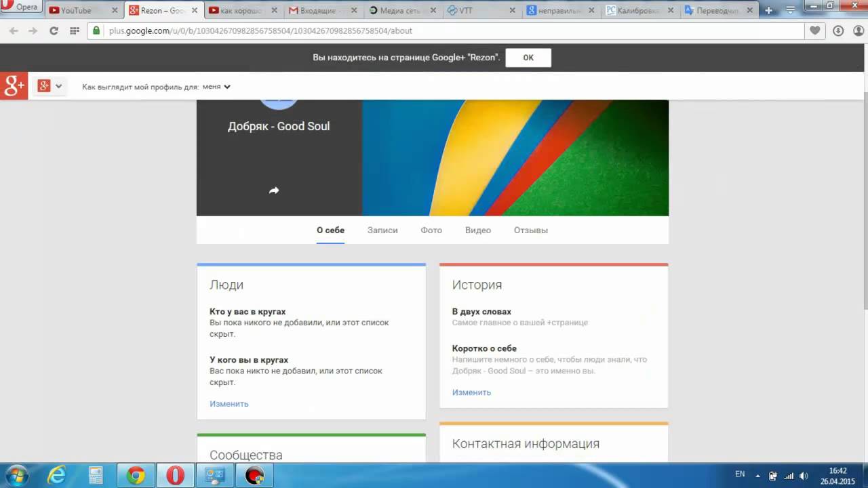Open the Speed Dial grid icon
Viewport: 868px width, 488px height.
[x=75, y=30]
